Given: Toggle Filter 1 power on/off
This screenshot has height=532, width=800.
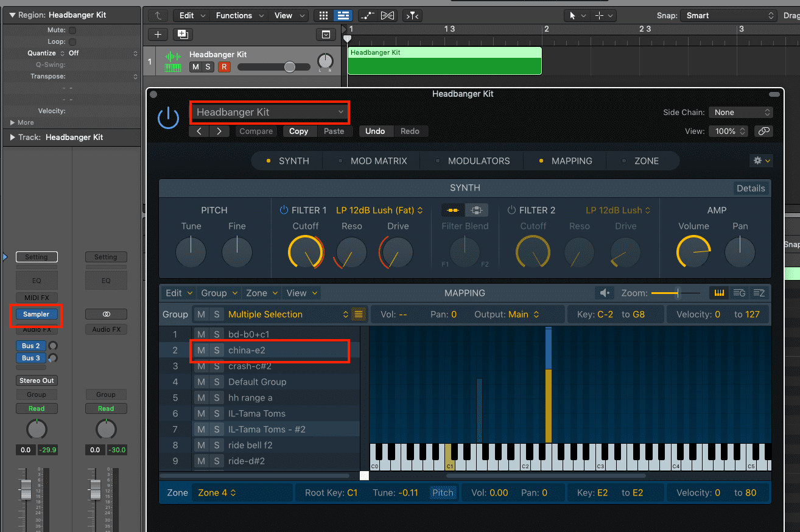Looking at the screenshot, I should [x=284, y=210].
